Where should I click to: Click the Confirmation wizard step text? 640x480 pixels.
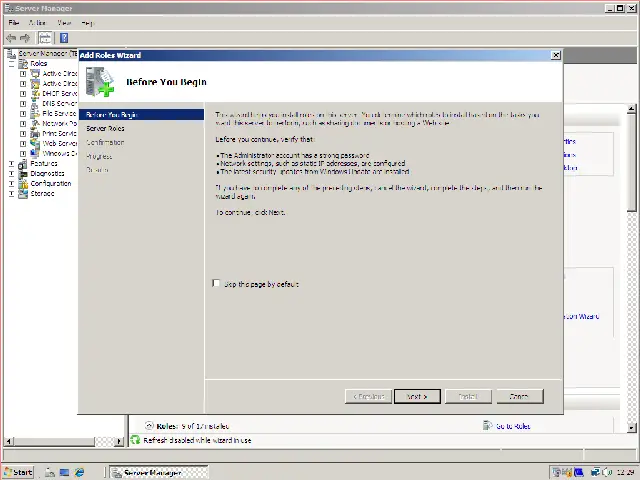click(x=105, y=142)
